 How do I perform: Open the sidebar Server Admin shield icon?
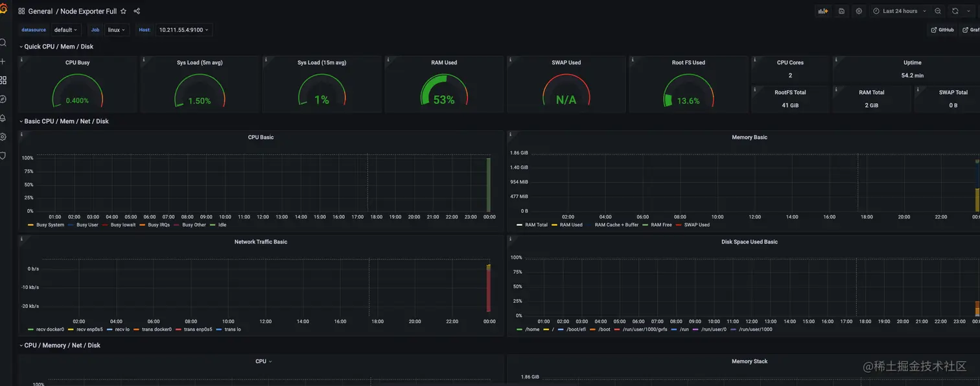(3, 156)
